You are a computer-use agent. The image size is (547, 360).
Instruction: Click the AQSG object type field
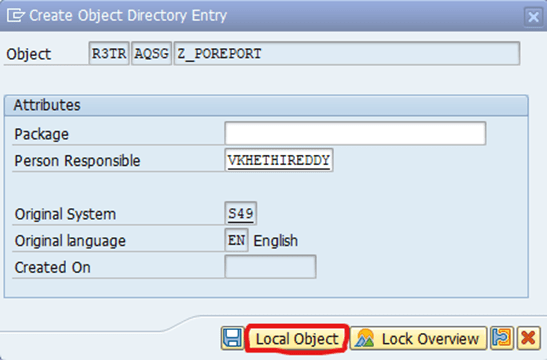coord(151,53)
